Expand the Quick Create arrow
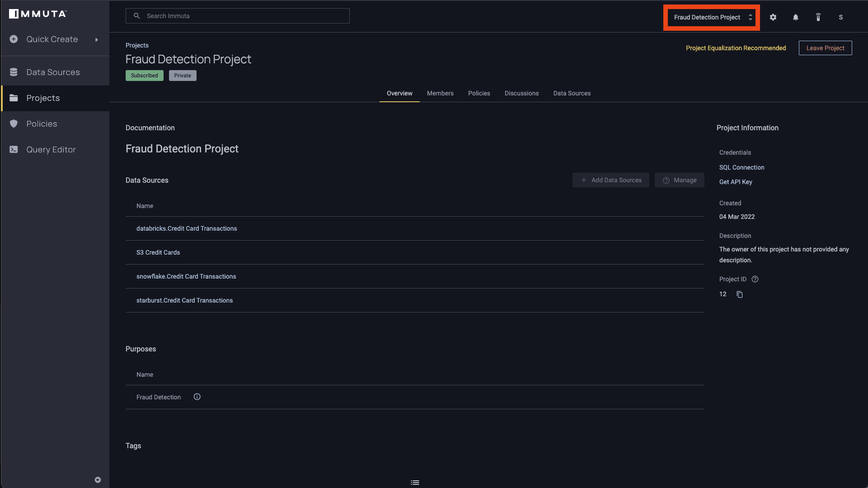 pos(96,40)
